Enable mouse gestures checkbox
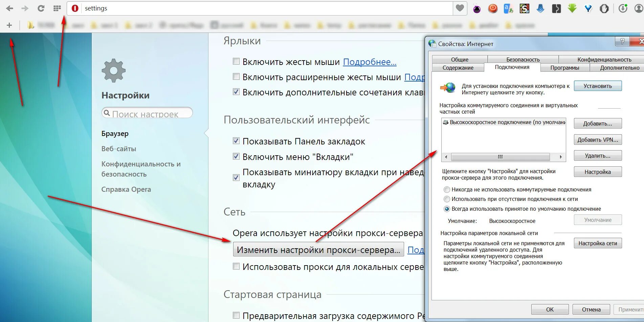The height and width of the screenshot is (322, 644). click(236, 61)
